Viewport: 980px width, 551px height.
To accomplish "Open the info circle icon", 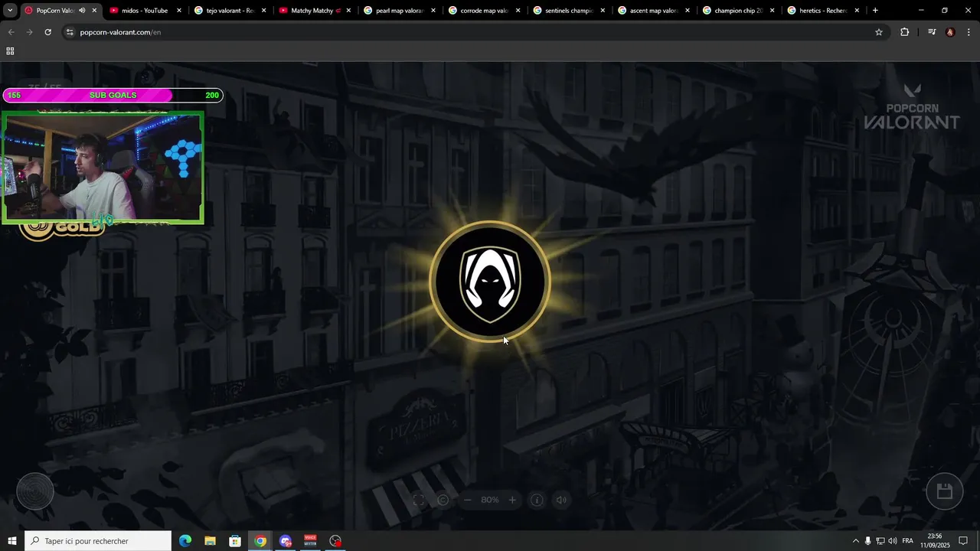I will pos(537,500).
